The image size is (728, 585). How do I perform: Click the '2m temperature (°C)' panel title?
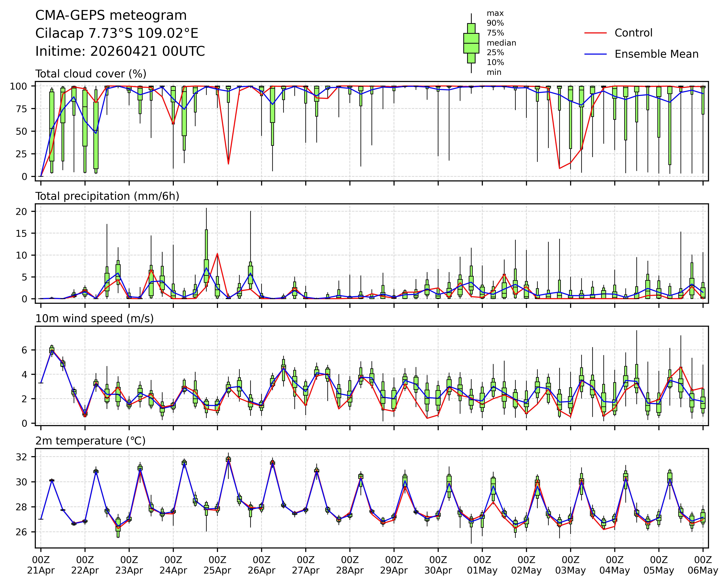point(91,441)
